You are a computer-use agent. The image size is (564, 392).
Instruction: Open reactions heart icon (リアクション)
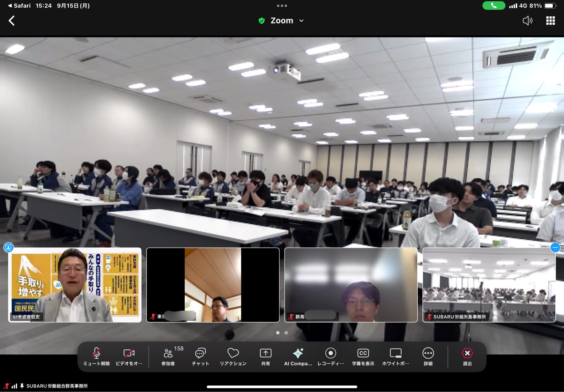tap(233, 356)
